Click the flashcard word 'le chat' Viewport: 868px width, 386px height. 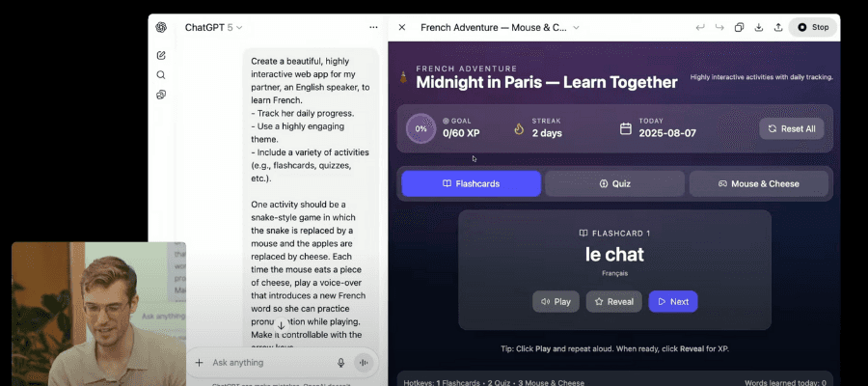614,254
